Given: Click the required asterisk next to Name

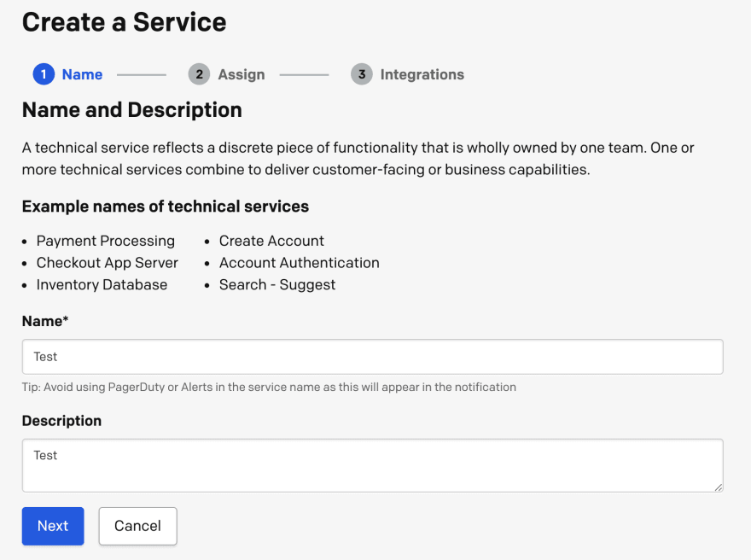Looking at the screenshot, I should 67,321.
